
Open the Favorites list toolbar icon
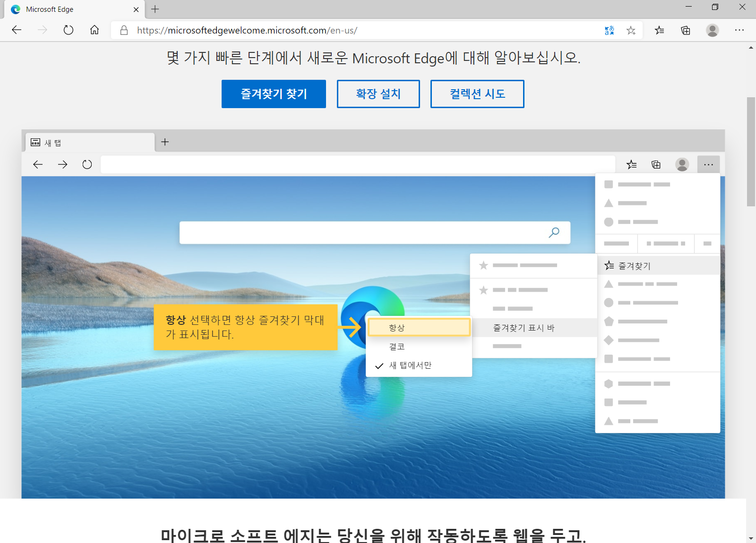tap(660, 30)
